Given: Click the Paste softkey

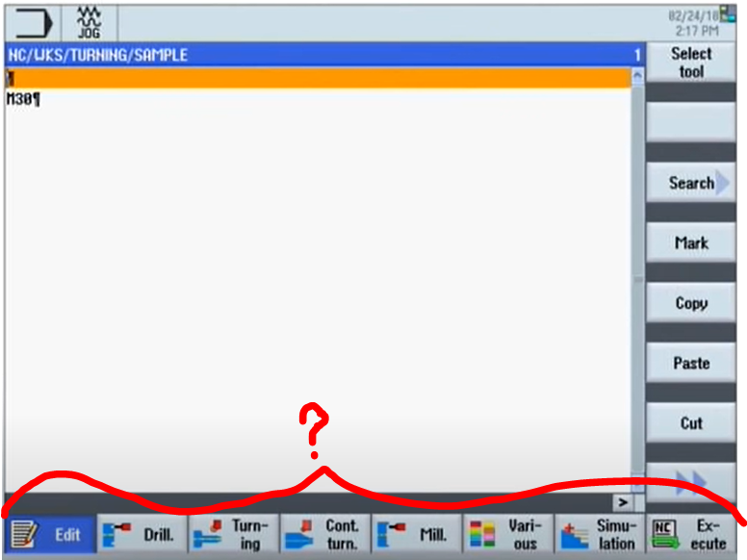Looking at the screenshot, I should click(690, 363).
